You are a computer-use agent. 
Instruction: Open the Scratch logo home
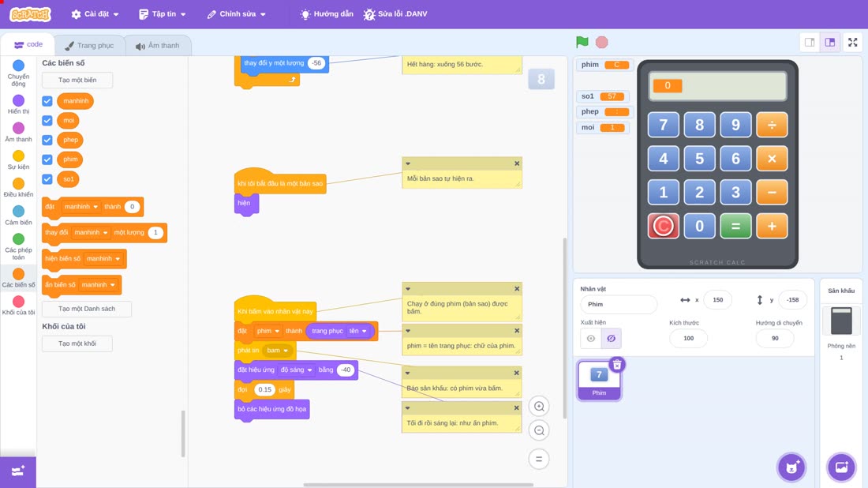point(31,14)
